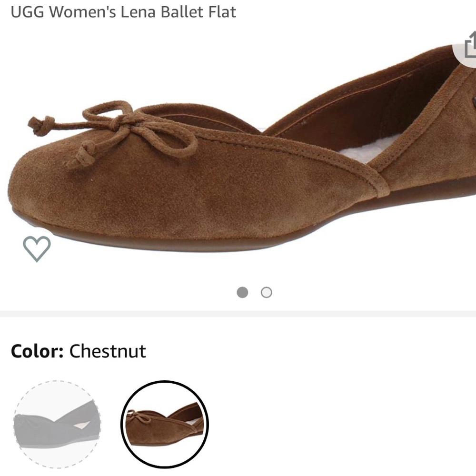The height and width of the screenshot is (476, 476).
Task: Add the ballet flat to favorites via heart icon
Action: [x=36, y=248]
